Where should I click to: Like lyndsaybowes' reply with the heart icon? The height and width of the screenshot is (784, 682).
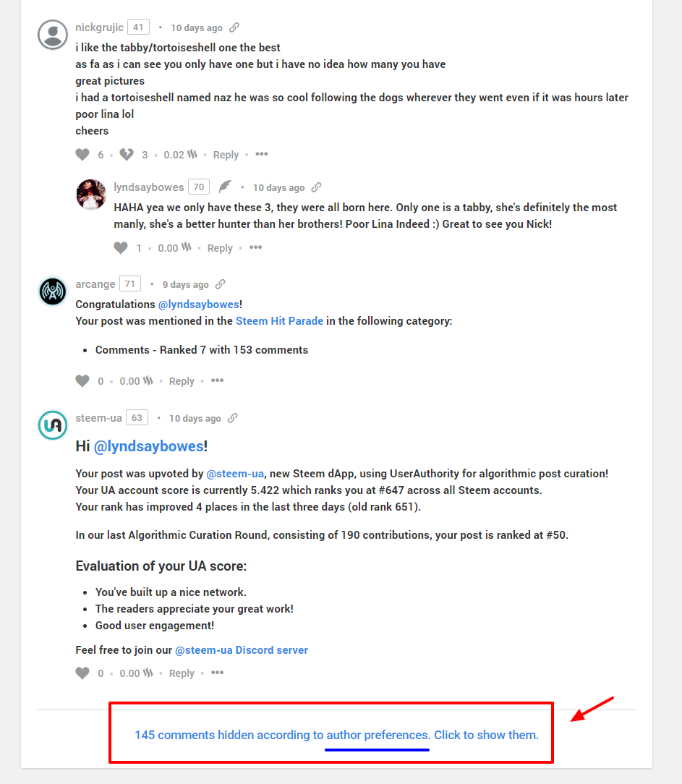(x=121, y=247)
